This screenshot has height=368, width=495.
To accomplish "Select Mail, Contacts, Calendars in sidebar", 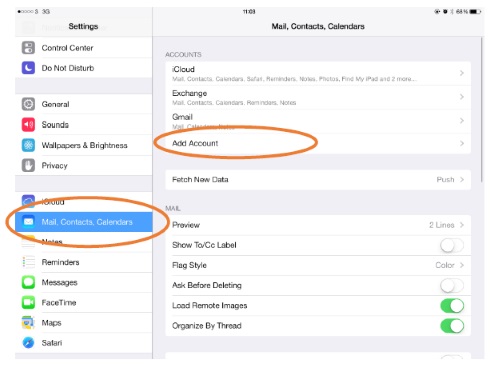I will tap(84, 222).
